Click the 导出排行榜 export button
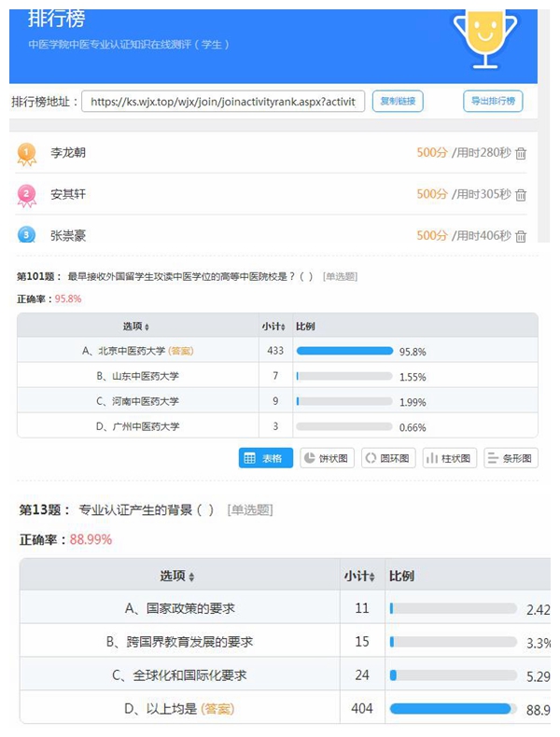The height and width of the screenshot is (737, 560). [x=493, y=101]
